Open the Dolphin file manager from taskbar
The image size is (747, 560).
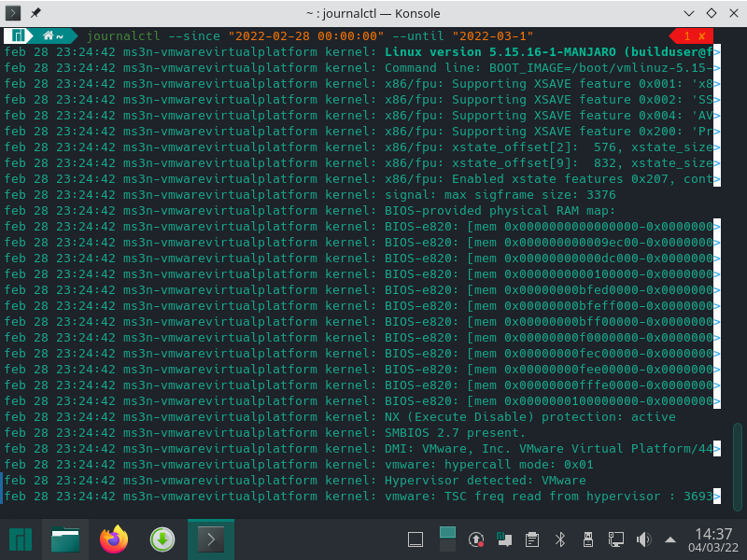click(65, 539)
